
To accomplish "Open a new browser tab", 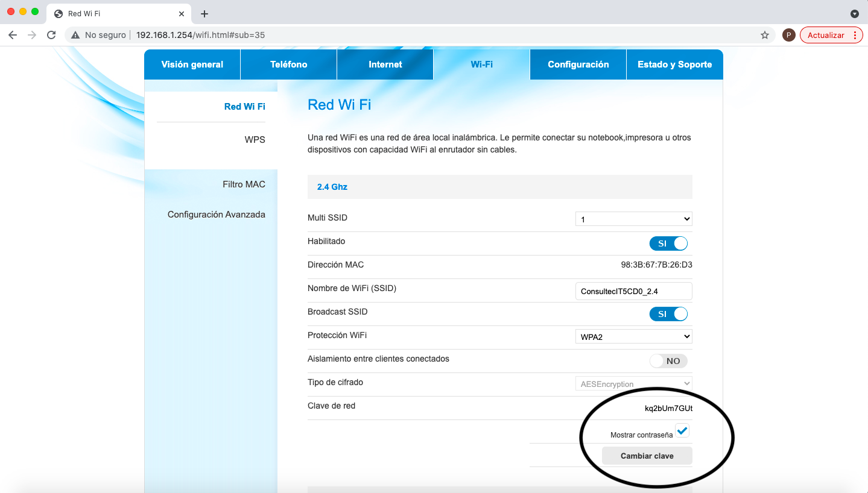I will coord(204,13).
